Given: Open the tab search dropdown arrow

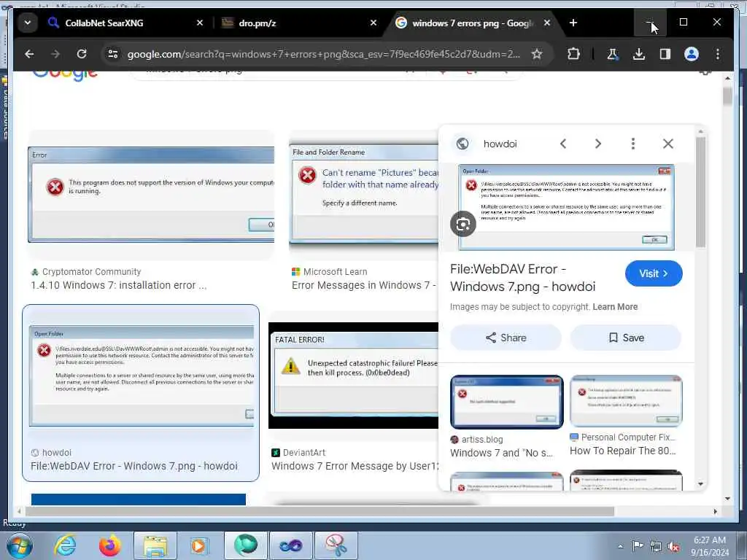Looking at the screenshot, I should [28, 23].
